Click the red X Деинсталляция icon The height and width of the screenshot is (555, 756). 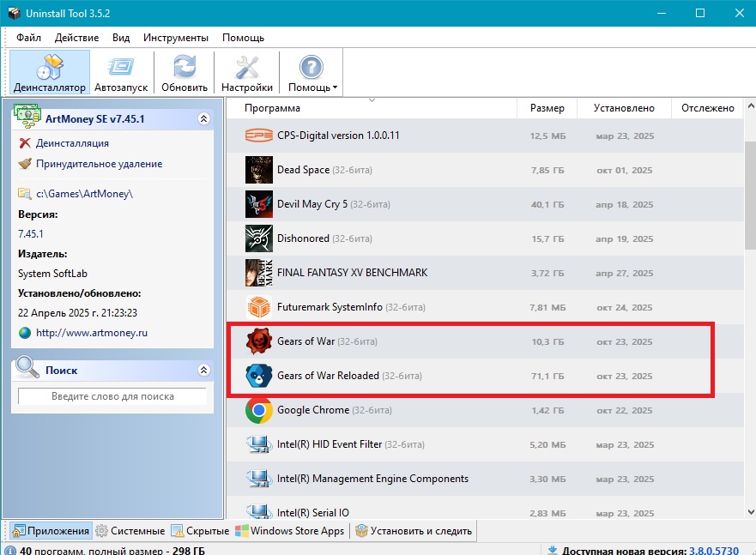tap(25, 143)
